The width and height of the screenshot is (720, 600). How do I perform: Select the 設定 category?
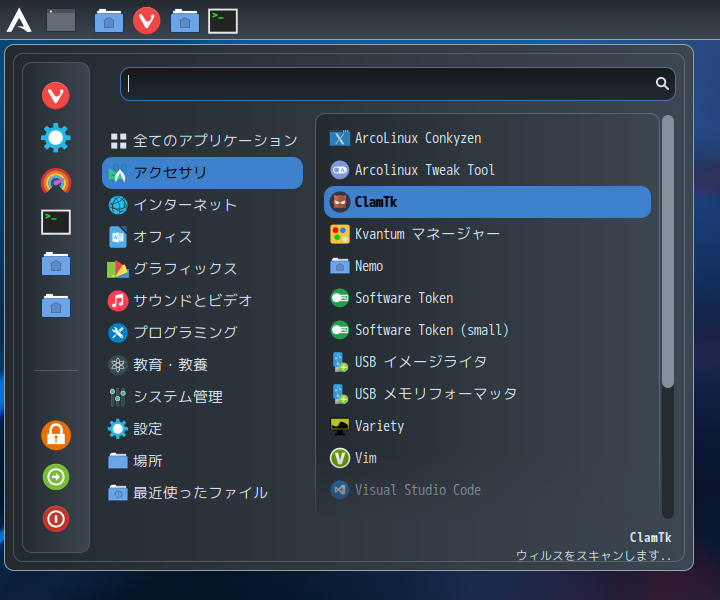pyautogui.click(x=202, y=429)
